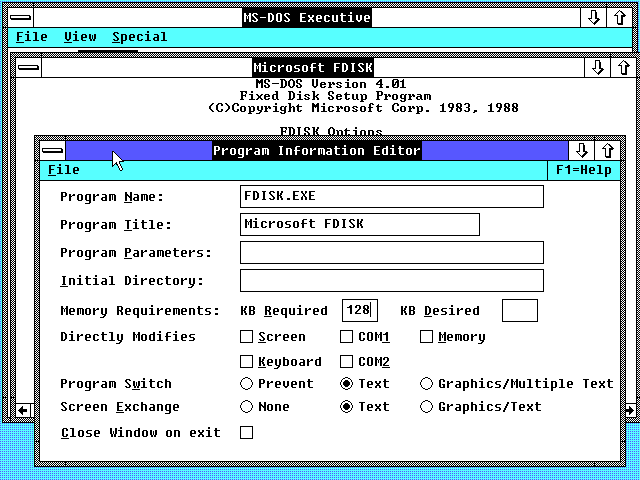Screen dimensions: 640x480
Task: Open Special menu in MS-DOS Executive
Action: click(140, 37)
